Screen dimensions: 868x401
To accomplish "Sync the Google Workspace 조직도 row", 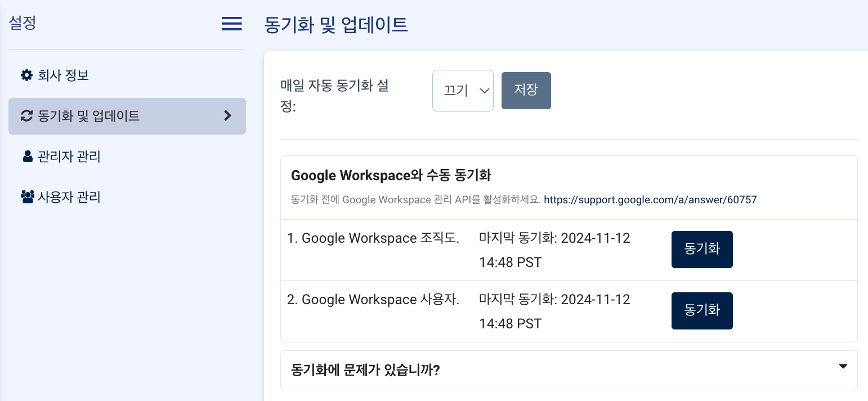I will (x=702, y=249).
